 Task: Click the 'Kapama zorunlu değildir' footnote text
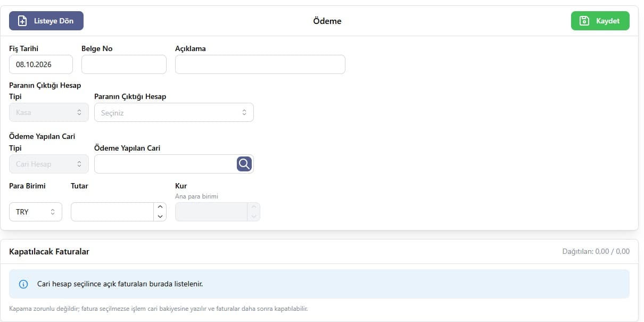point(159,309)
